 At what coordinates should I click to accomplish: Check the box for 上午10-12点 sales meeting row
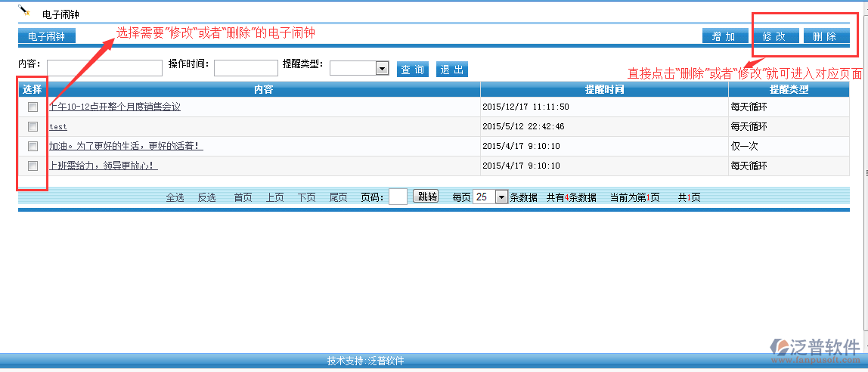[33, 107]
